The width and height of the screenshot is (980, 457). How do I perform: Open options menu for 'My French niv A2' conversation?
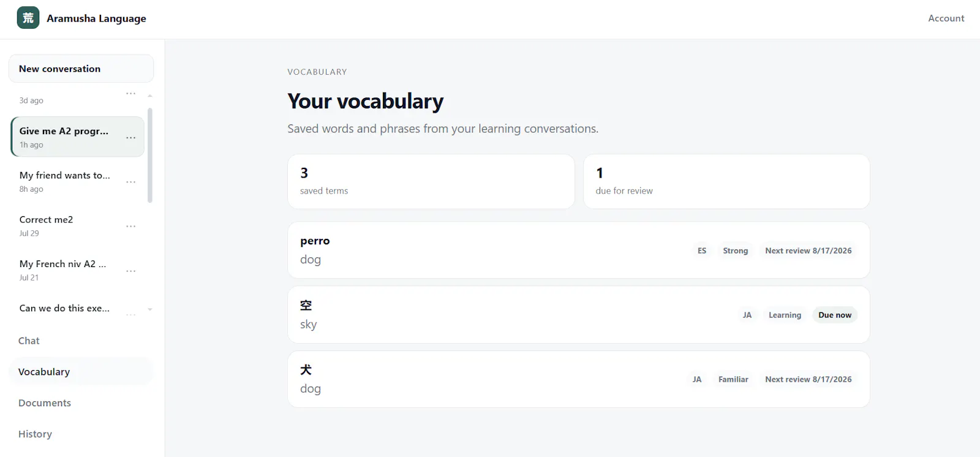coord(130,271)
